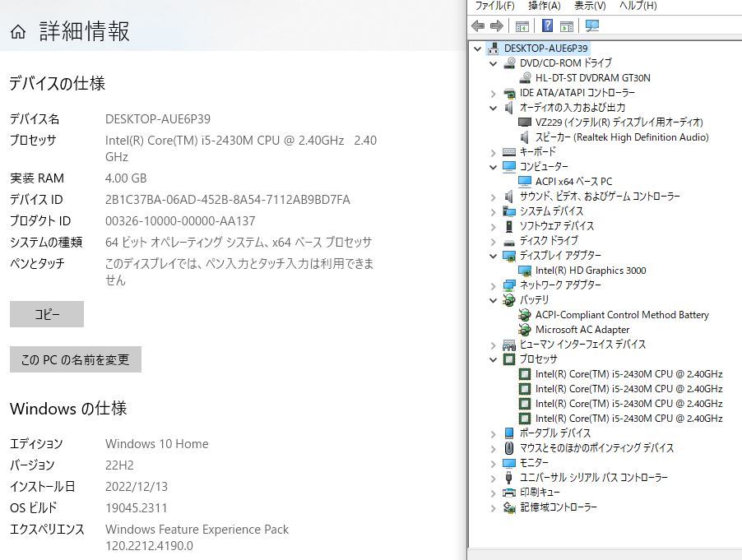Viewport: 742px width, 560px height.
Task: Click the ポータブル デバイス icon
Action: (x=509, y=433)
